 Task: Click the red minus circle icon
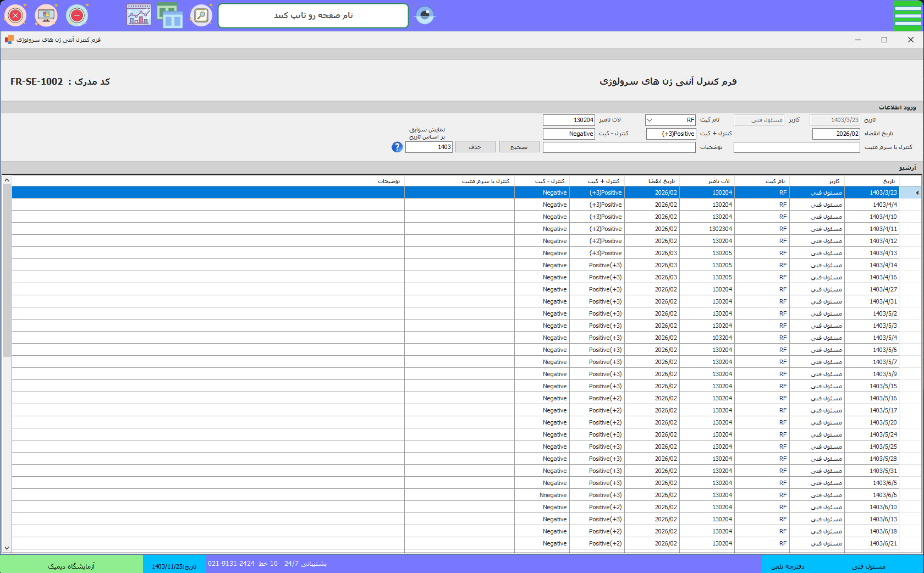pyautogui.click(x=77, y=15)
